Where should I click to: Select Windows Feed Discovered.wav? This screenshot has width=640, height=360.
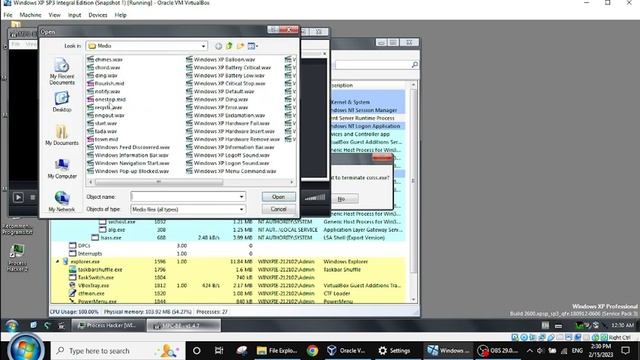[x=129, y=147]
